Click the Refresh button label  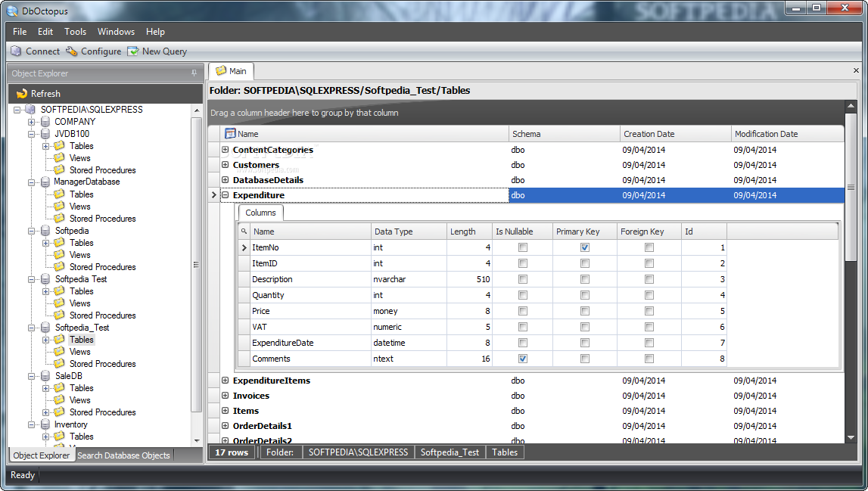tap(45, 94)
